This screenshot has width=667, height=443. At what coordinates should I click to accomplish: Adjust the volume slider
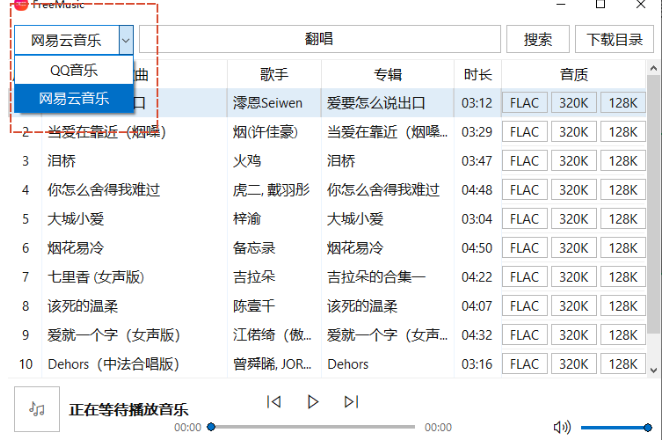[x=614, y=427]
